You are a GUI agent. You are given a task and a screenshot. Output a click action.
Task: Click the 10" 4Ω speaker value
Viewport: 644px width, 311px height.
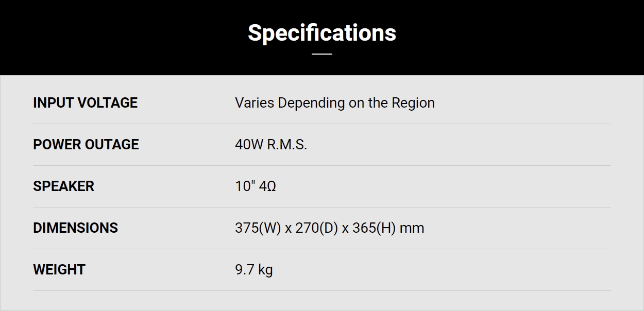(x=256, y=186)
